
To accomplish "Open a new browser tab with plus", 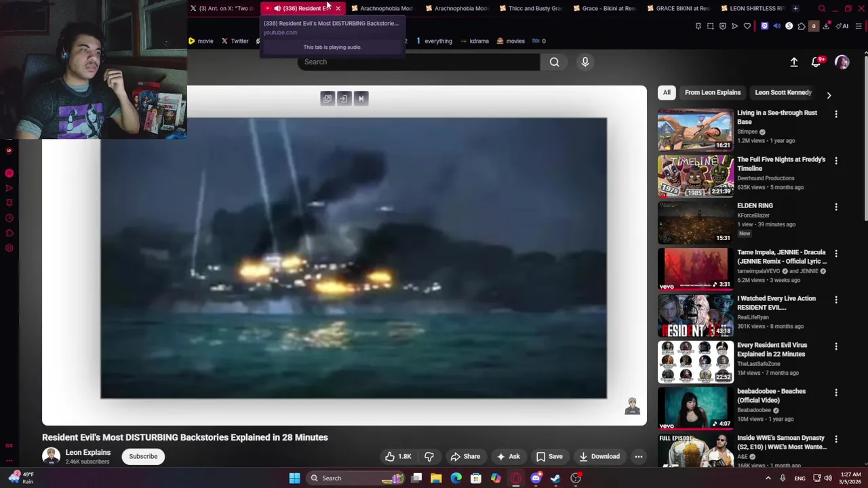I will 795,8.
